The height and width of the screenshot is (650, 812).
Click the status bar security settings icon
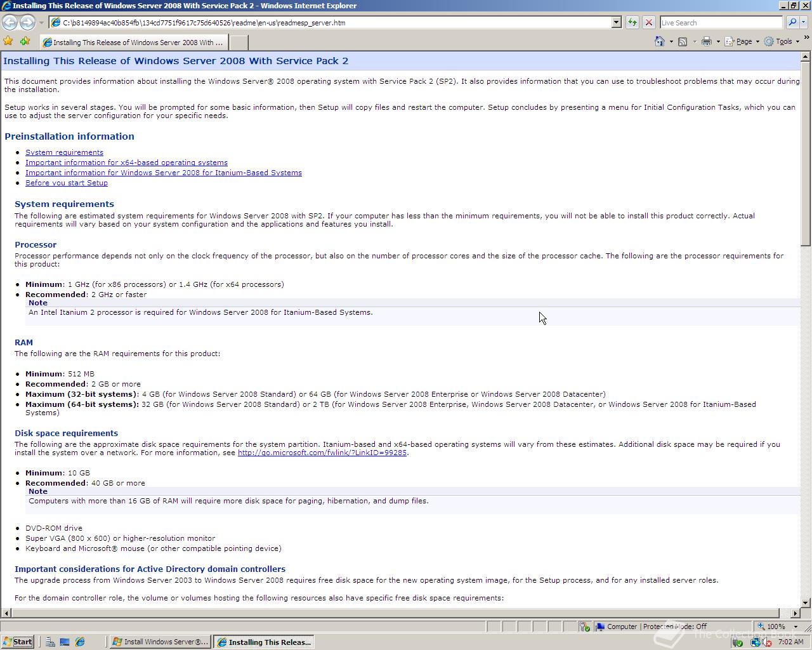(x=584, y=627)
